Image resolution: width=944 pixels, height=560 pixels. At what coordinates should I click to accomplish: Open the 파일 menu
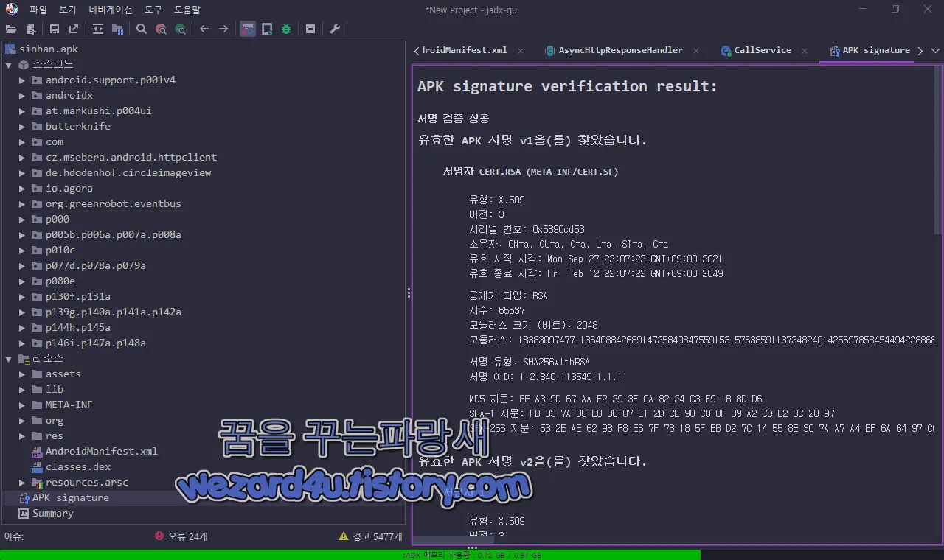click(38, 10)
